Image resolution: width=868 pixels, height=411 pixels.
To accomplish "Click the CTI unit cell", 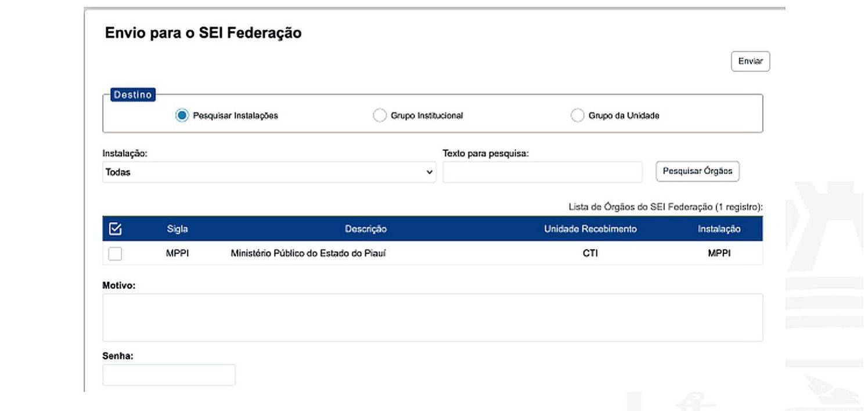I will 590,254.
